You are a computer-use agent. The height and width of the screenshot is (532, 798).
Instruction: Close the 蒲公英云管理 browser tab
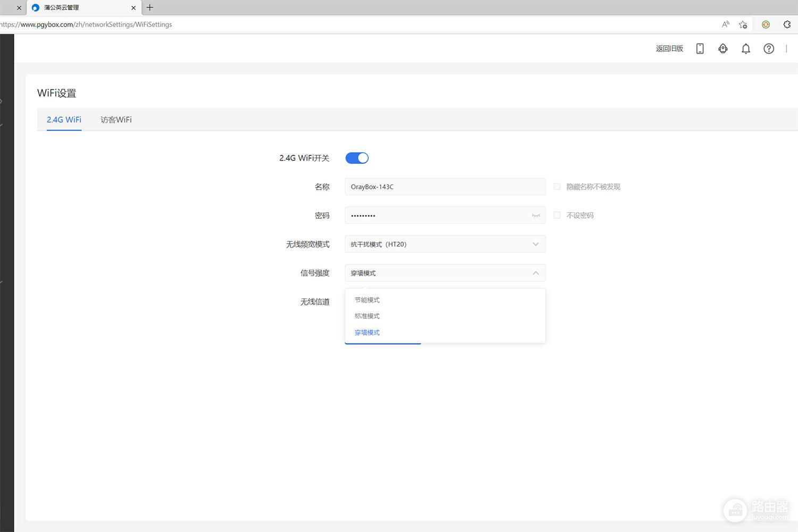pyautogui.click(x=134, y=7)
